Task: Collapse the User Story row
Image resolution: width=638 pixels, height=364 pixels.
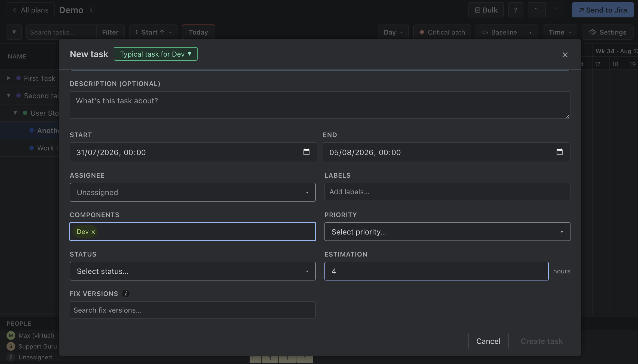Action: point(15,113)
